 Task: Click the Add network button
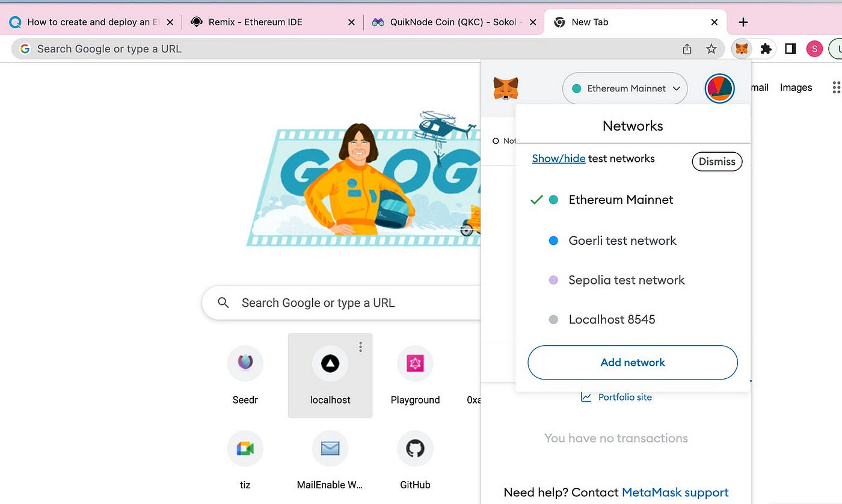click(633, 363)
